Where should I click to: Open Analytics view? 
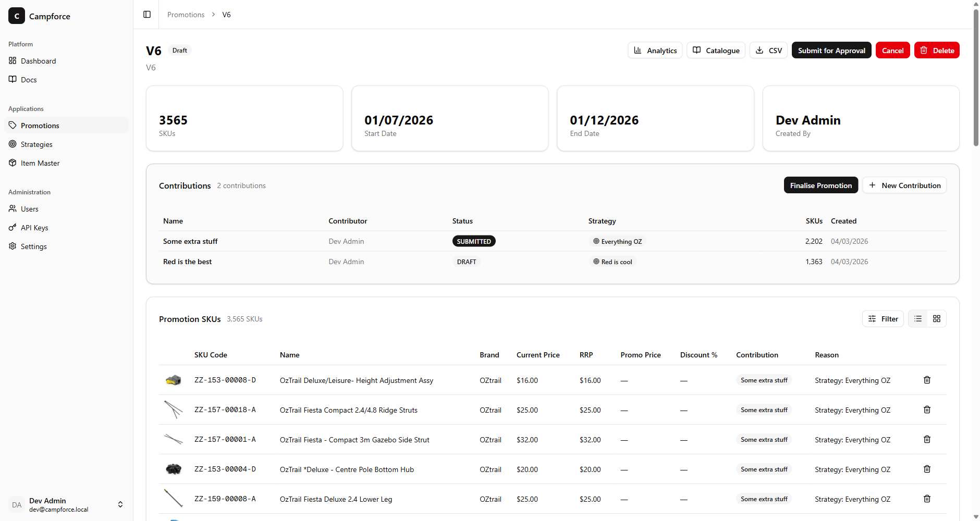click(655, 51)
